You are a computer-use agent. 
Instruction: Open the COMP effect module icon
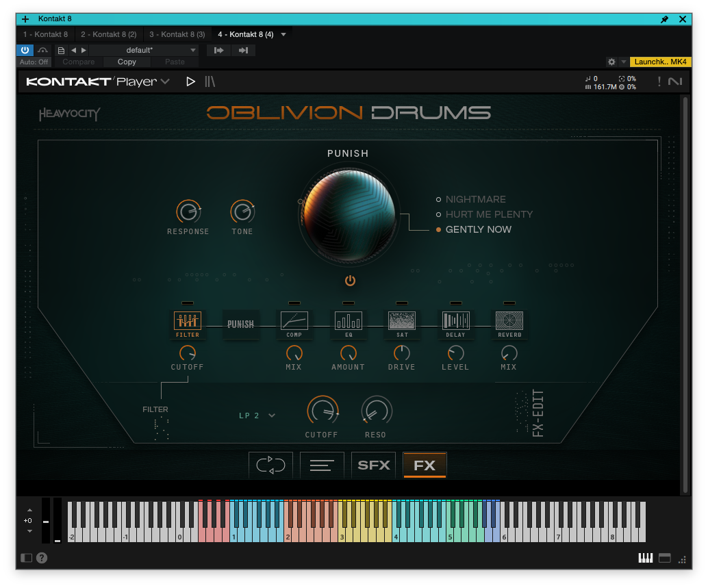point(294,321)
